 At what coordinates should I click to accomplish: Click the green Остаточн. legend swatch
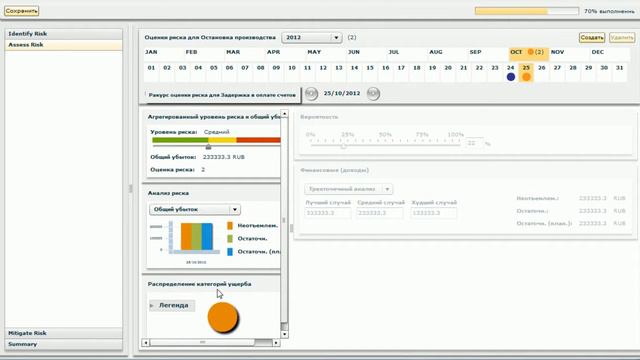point(230,238)
